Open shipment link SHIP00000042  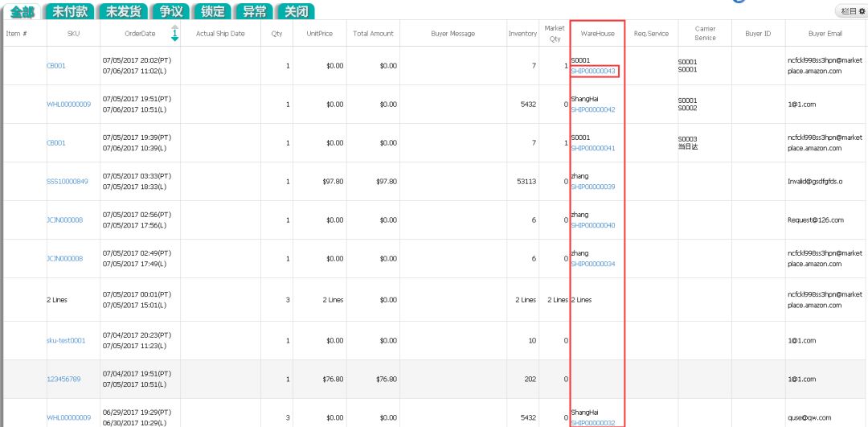593,109
